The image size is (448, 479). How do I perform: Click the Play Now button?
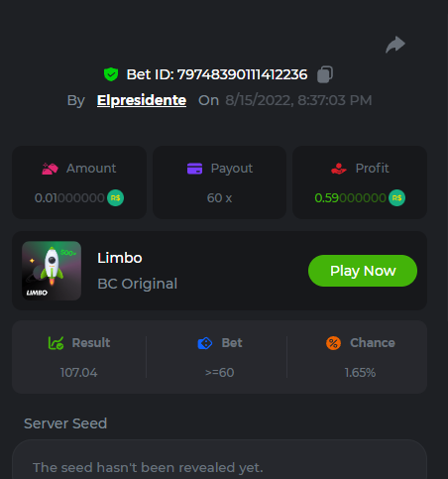pyautogui.click(x=363, y=271)
